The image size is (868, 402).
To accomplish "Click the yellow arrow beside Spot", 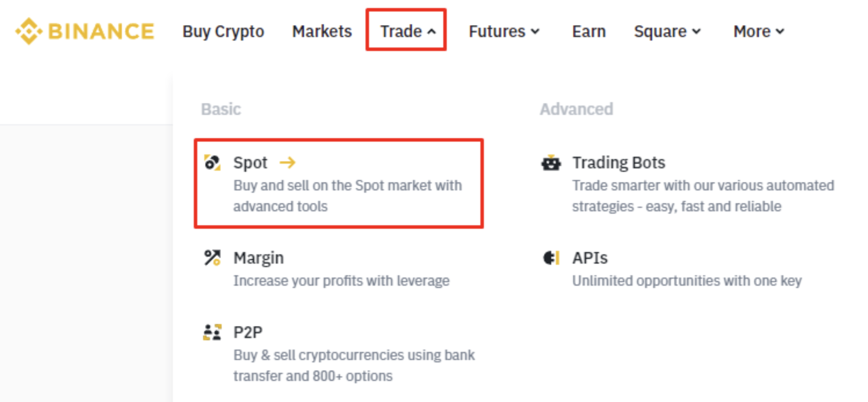I will pyautogui.click(x=287, y=163).
